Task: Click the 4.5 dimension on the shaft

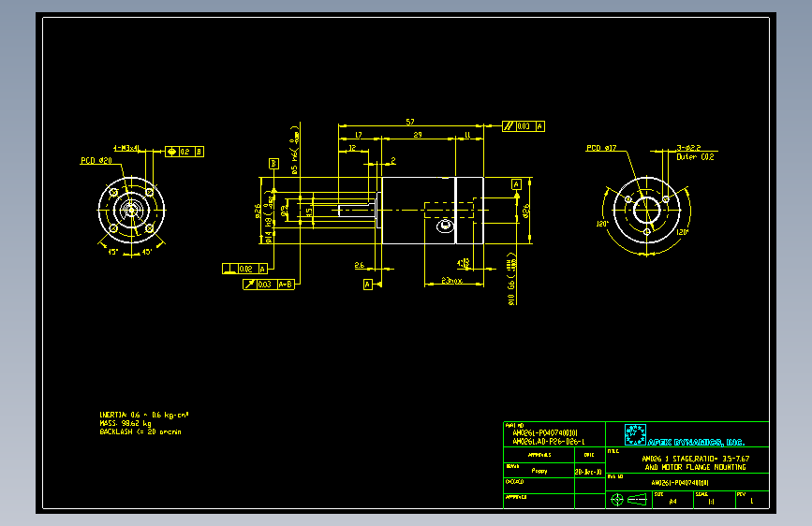Action: pyautogui.click(x=309, y=211)
